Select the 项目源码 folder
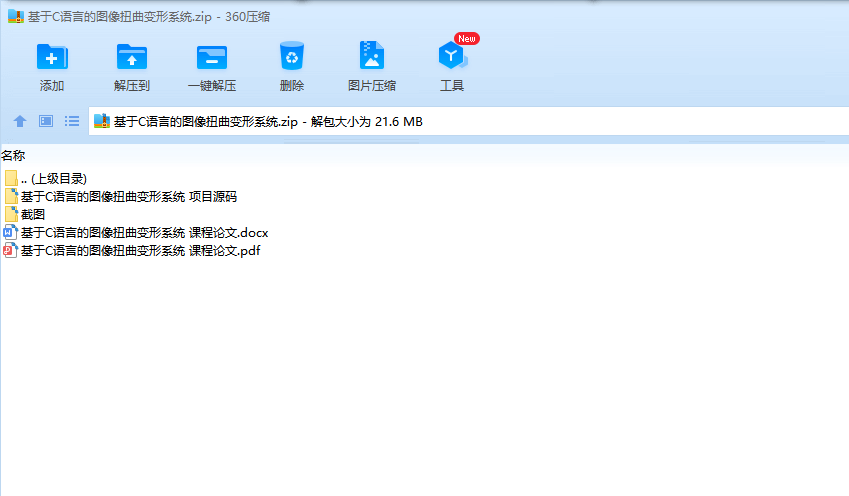The width and height of the screenshot is (849, 496). 120,197
